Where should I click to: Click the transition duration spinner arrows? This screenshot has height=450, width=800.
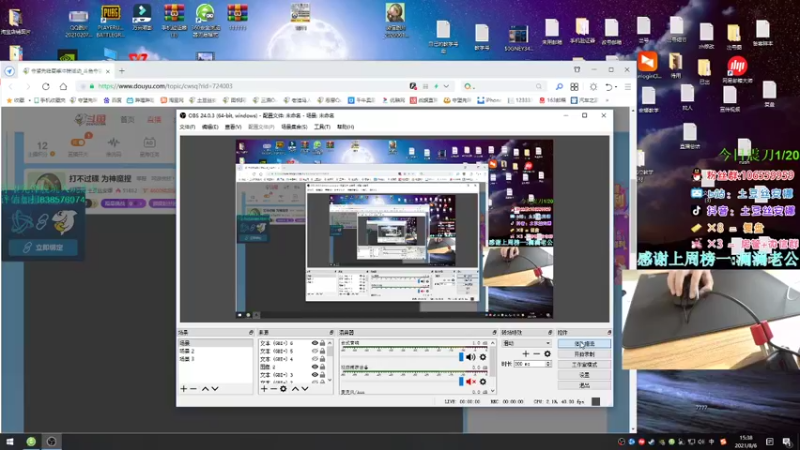tap(548, 364)
